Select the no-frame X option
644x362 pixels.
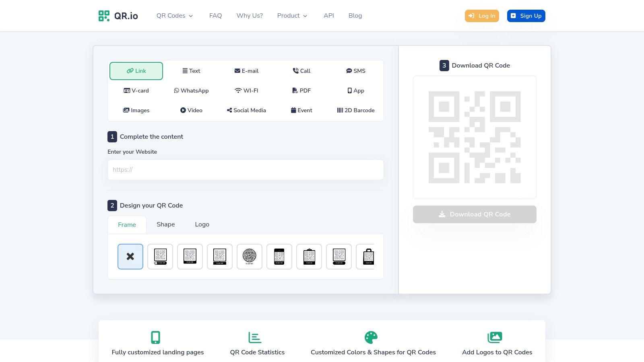(130, 257)
